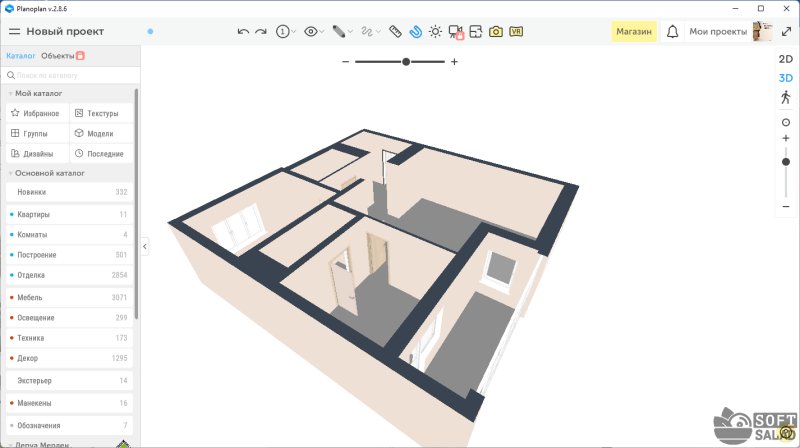
Task: Click the vertical zoom slider handle
Action: pyautogui.click(x=786, y=161)
